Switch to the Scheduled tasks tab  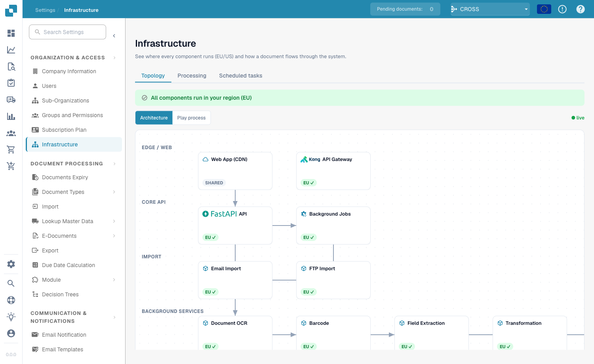241,76
